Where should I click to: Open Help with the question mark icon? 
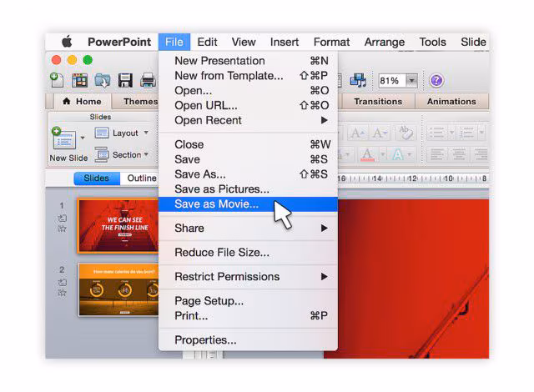(436, 81)
